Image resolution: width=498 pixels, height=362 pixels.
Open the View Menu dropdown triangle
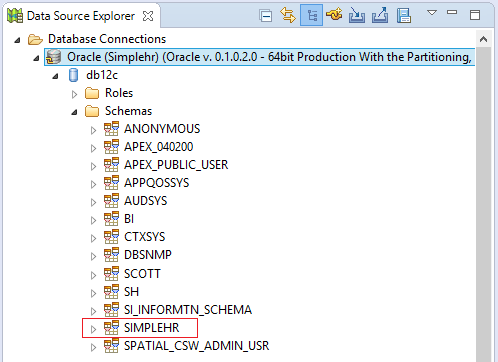coord(432,13)
